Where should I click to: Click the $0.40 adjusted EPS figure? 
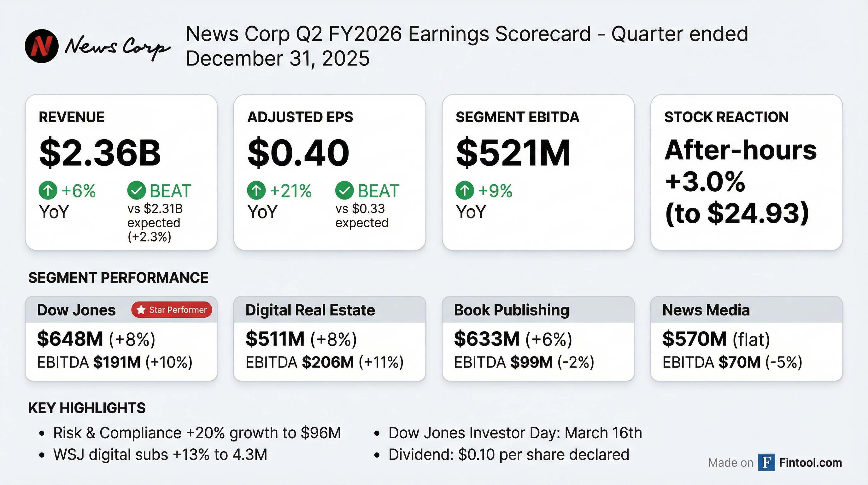[298, 153]
